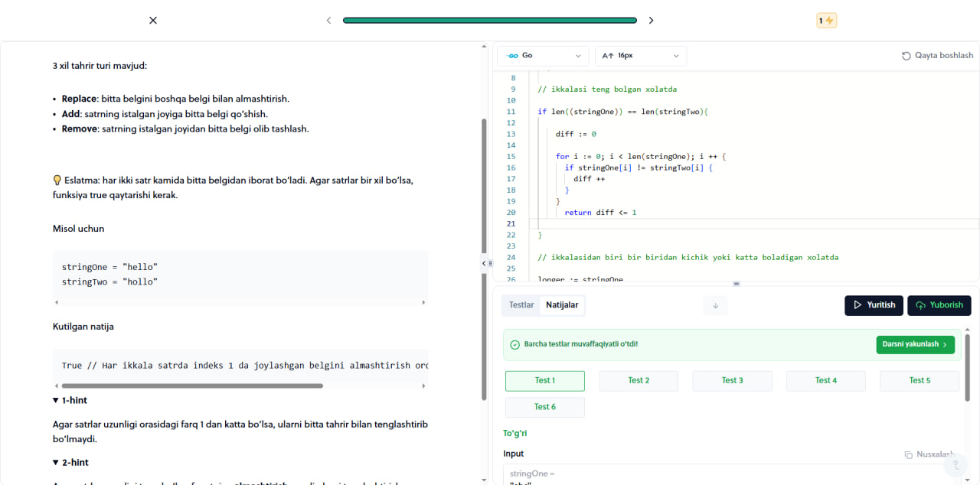Close the lesson with the X icon
The image size is (980, 485).
153,21
